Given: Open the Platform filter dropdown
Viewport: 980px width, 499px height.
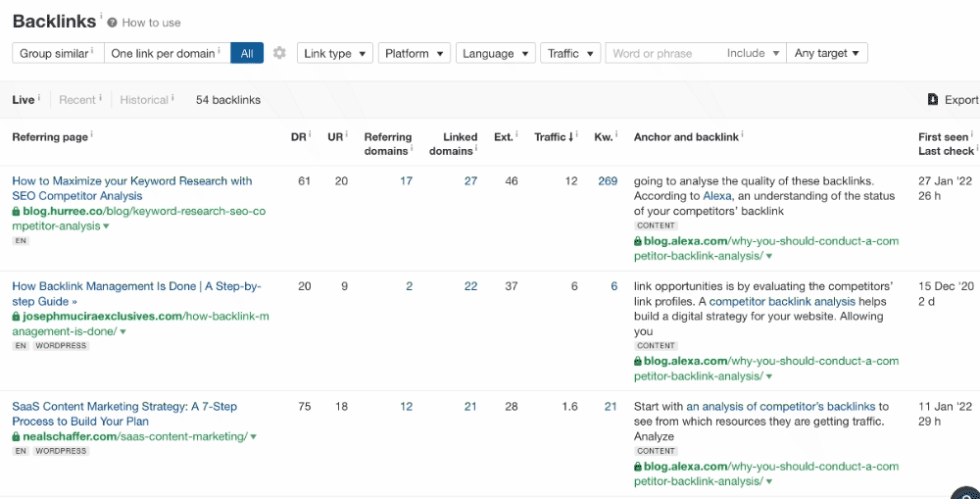Looking at the screenshot, I should pos(414,53).
